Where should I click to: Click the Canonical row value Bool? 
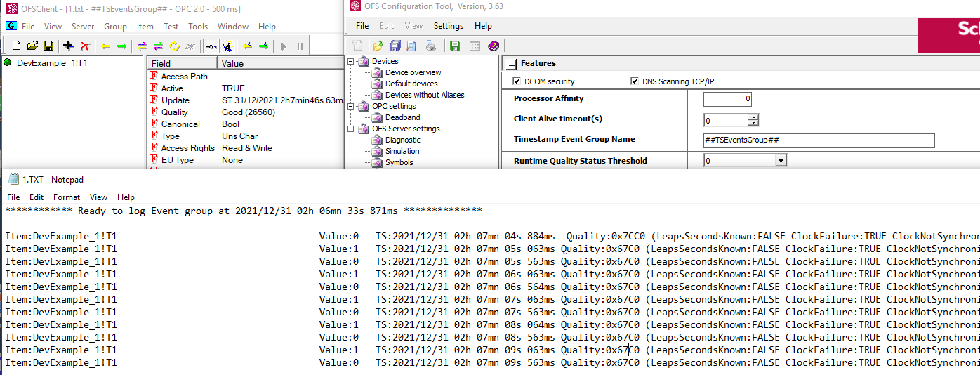coord(230,124)
